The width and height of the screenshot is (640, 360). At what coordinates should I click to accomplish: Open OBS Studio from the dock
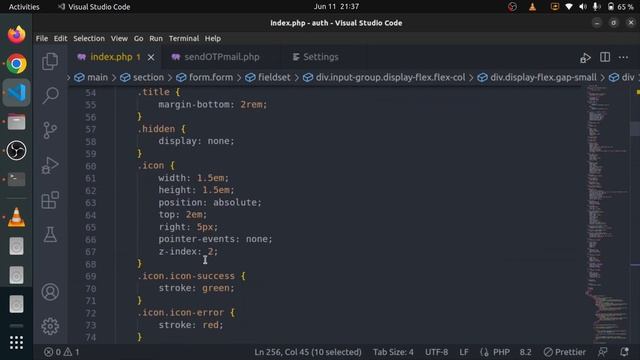16,151
